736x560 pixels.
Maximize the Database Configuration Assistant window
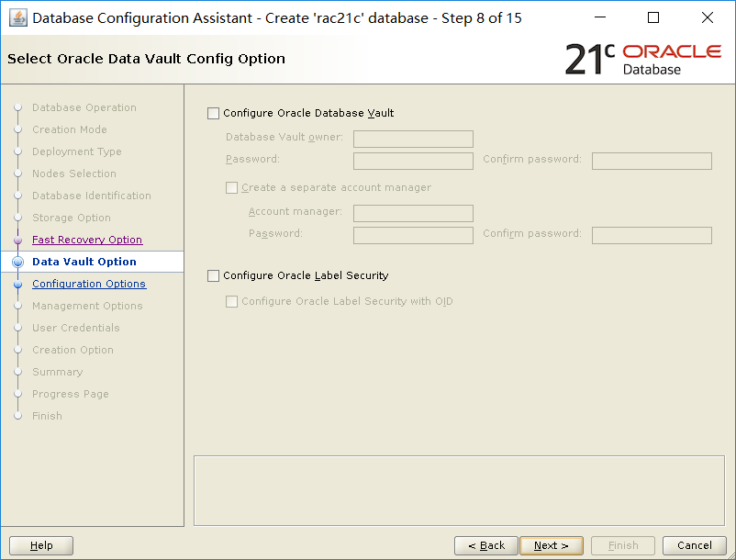[x=652, y=17]
